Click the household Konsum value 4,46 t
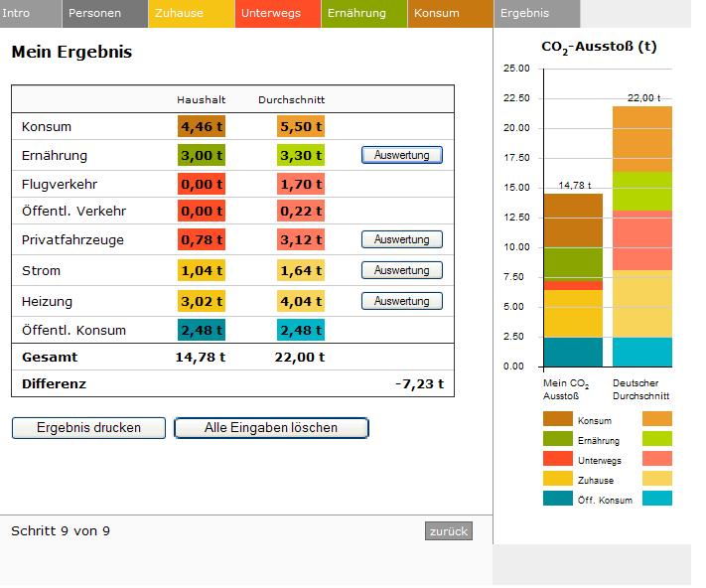 (202, 126)
